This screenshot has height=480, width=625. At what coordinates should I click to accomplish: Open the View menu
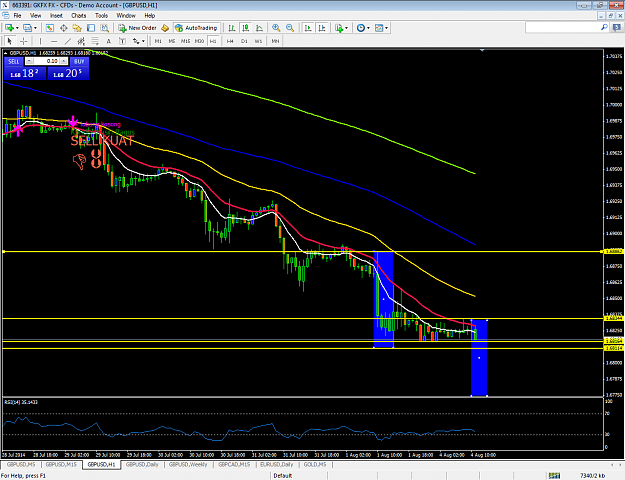pyautogui.click(x=35, y=16)
